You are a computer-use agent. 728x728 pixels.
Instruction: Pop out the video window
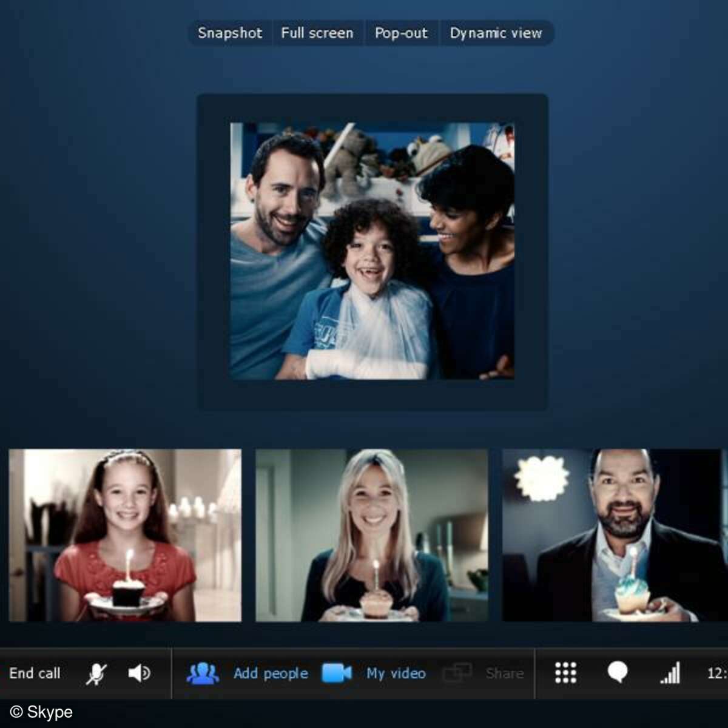coord(402,33)
